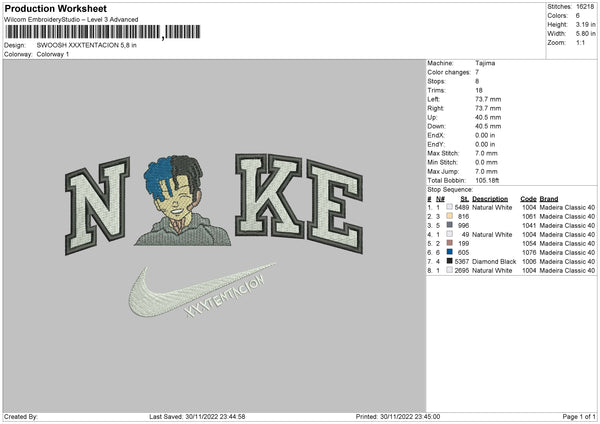Click the peach swatch with 816 stitches
The width and height of the screenshot is (600, 424).
(x=450, y=216)
